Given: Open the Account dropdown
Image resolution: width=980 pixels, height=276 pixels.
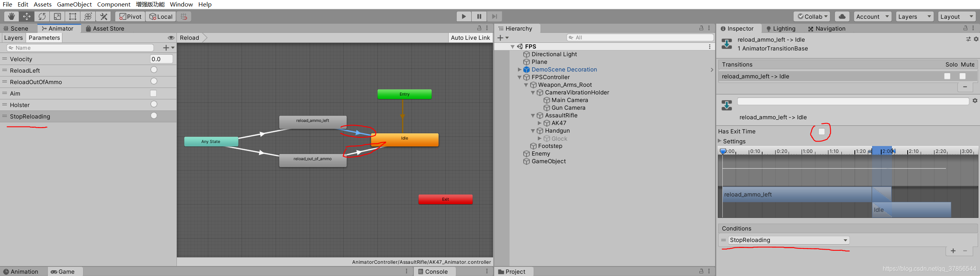Looking at the screenshot, I should (x=873, y=16).
